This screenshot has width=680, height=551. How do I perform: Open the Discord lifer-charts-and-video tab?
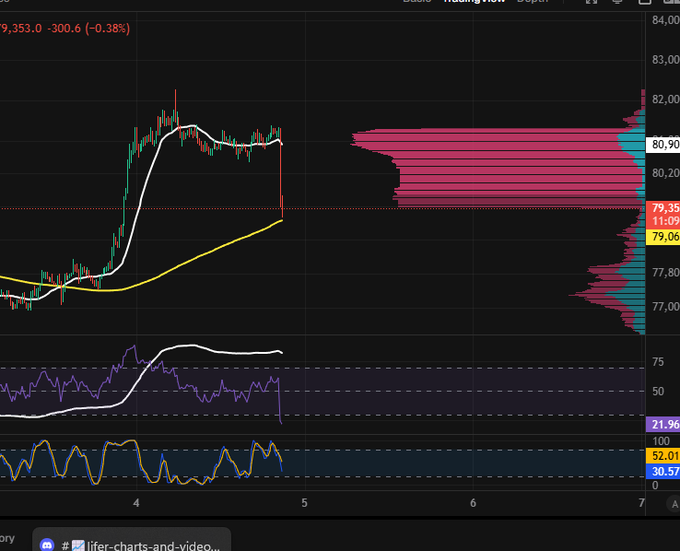[131, 540]
